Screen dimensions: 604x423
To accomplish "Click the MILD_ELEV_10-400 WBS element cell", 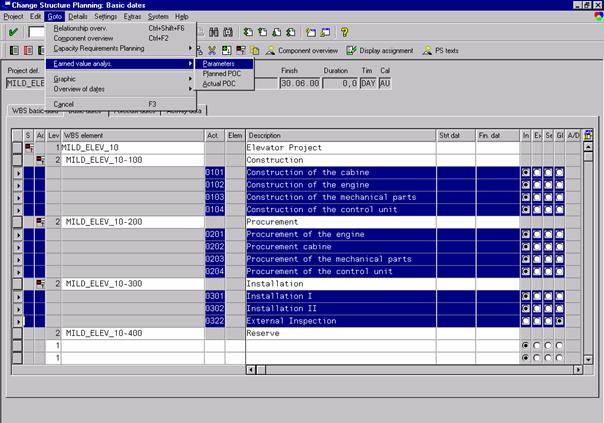I will pyautogui.click(x=132, y=333).
